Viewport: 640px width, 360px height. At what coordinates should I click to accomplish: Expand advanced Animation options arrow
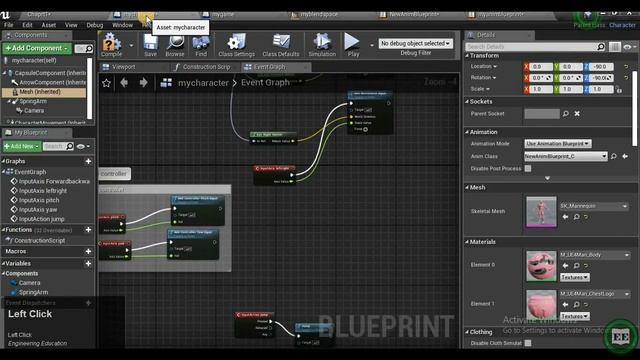pos(547,178)
